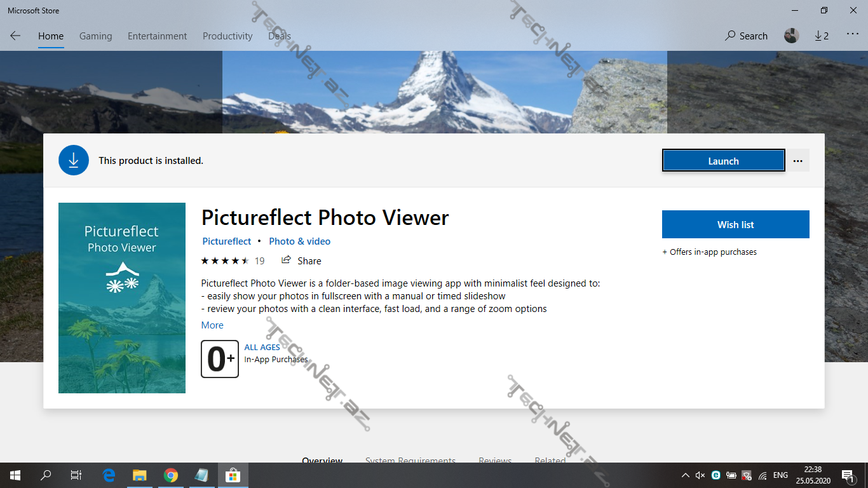Click the Pictureflect app poster thumbnail
Screen dimensions: 868x488
pos(122,298)
